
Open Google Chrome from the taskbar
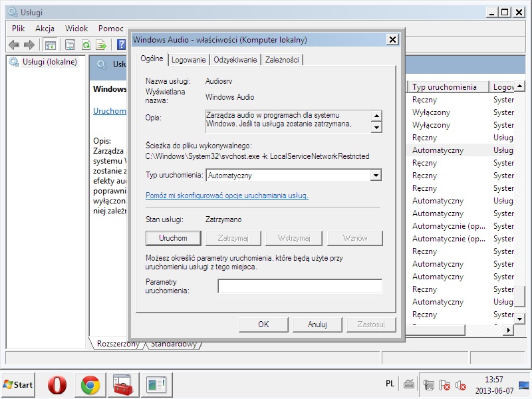(x=90, y=385)
